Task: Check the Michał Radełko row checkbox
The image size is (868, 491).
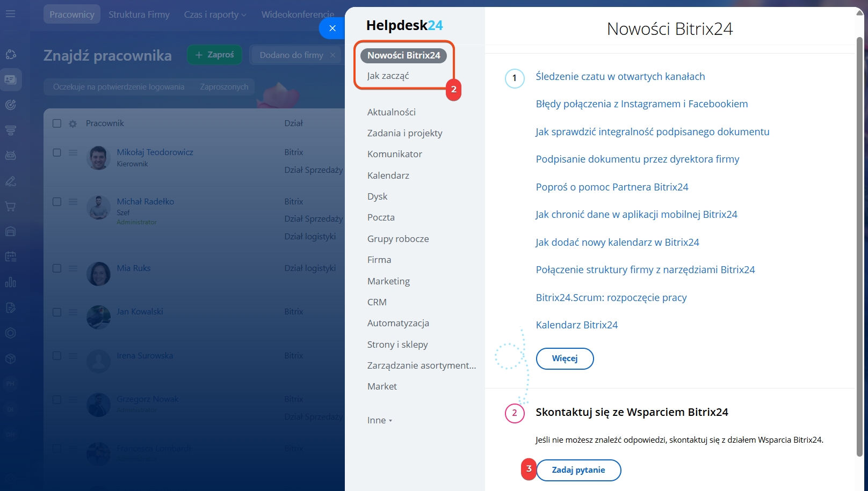Action: tap(57, 202)
